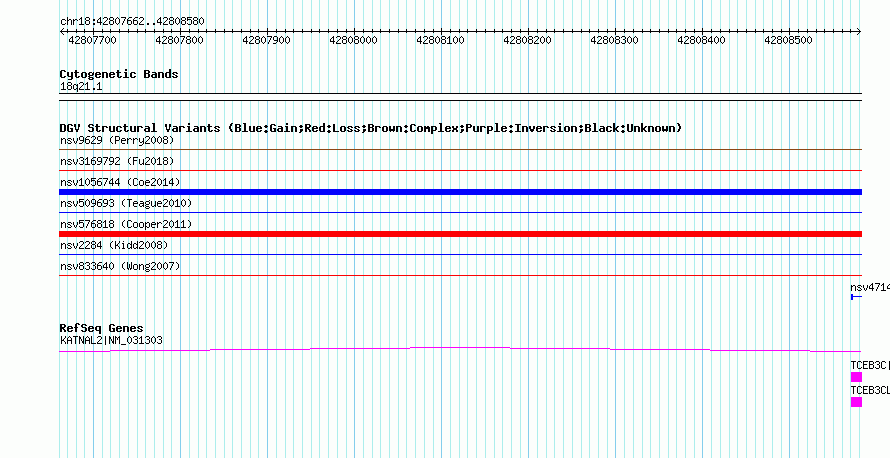
Task: Click the ruler tick label 42808500
Action: [788, 40]
